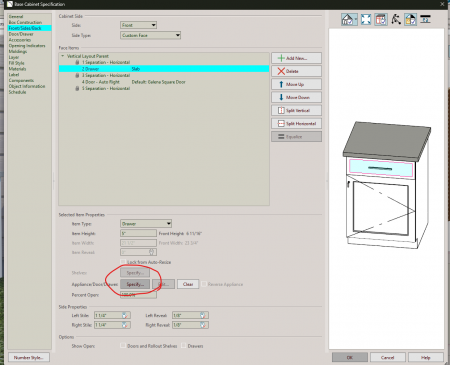Click the Add New button with green plus
The height and width of the screenshot is (365, 450).
(x=296, y=58)
